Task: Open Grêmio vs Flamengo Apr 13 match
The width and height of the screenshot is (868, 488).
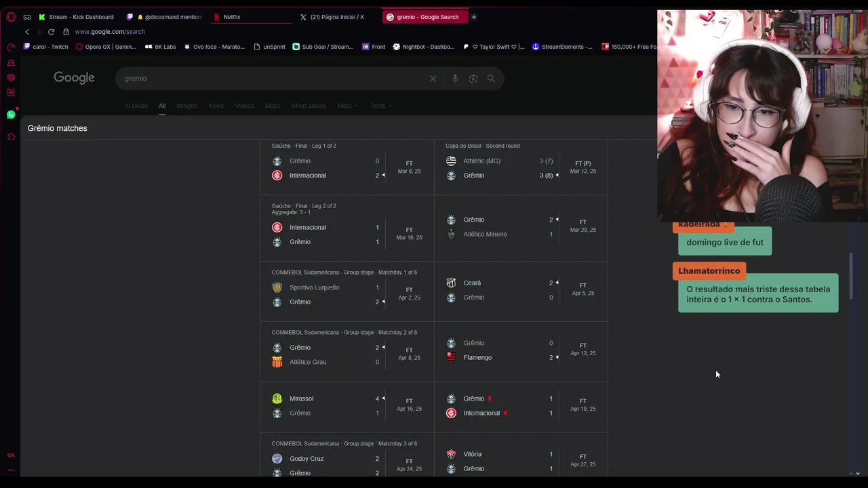Action: [x=521, y=350]
